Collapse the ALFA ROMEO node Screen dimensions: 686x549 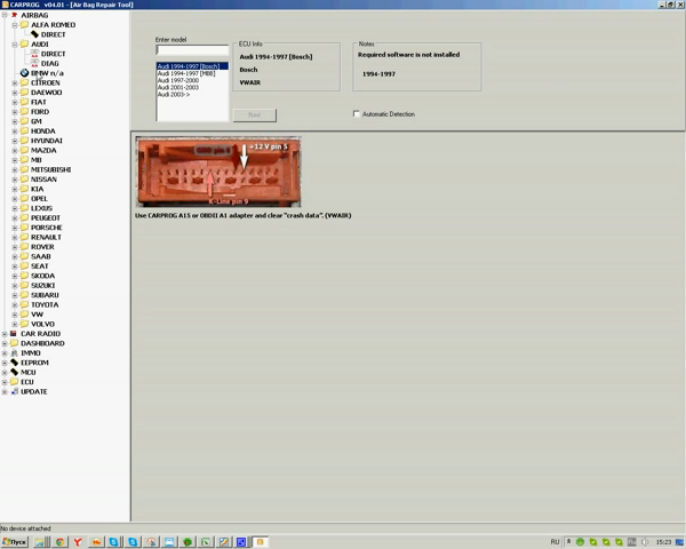click(14, 25)
